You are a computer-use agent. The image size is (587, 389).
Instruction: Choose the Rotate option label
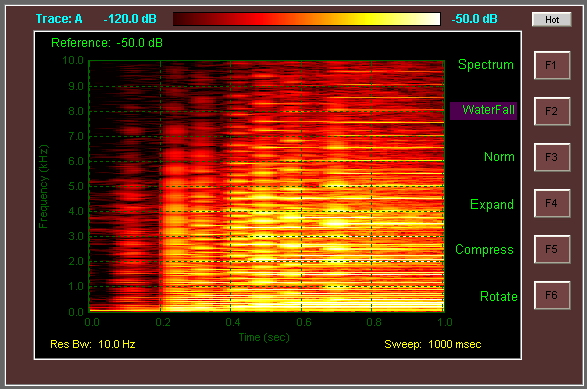[498, 297]
